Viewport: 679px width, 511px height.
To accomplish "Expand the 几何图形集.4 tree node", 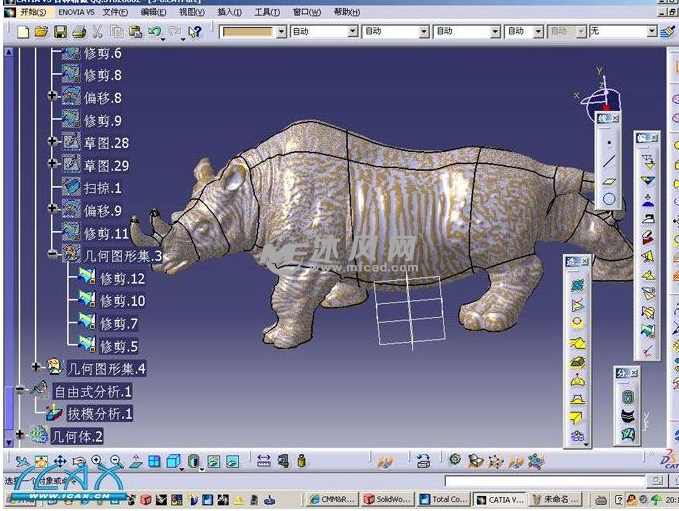I will [x=36, y=368].
